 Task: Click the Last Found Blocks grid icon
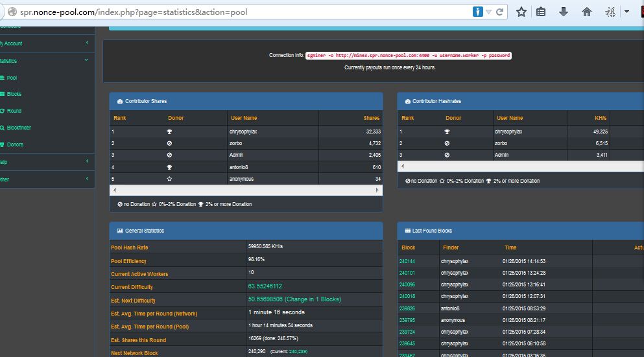pyautogui.click(x=408, y=231)
